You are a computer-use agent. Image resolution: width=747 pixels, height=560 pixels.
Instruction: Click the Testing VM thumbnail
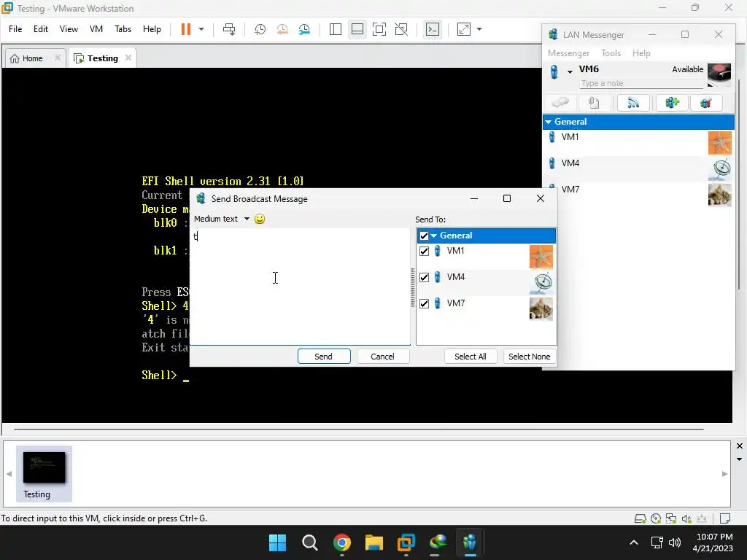point(44,473)
